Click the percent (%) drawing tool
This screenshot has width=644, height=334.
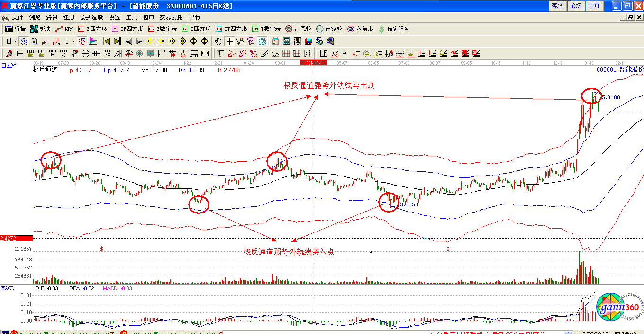point(345,54)
